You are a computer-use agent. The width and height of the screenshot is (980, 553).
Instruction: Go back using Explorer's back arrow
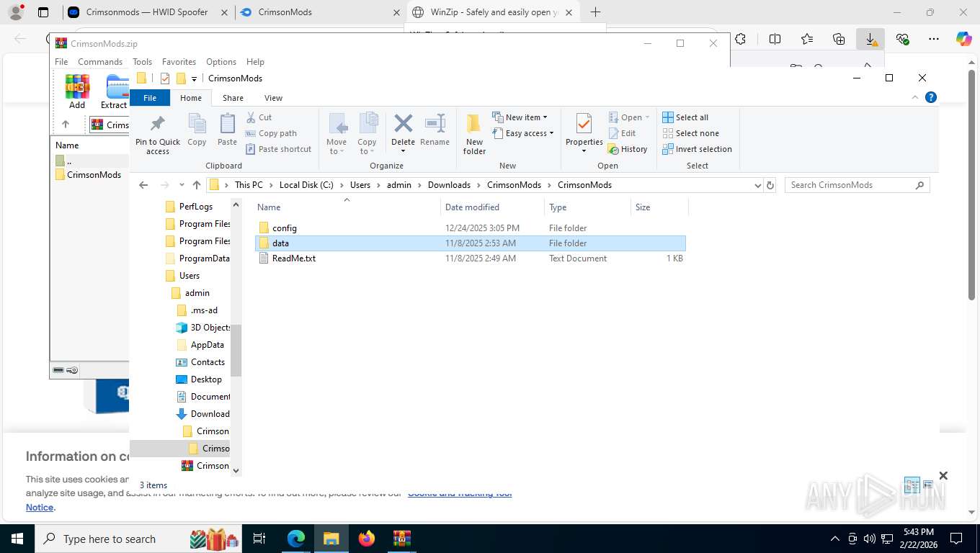pyautogui.click(x=143, y=185)
